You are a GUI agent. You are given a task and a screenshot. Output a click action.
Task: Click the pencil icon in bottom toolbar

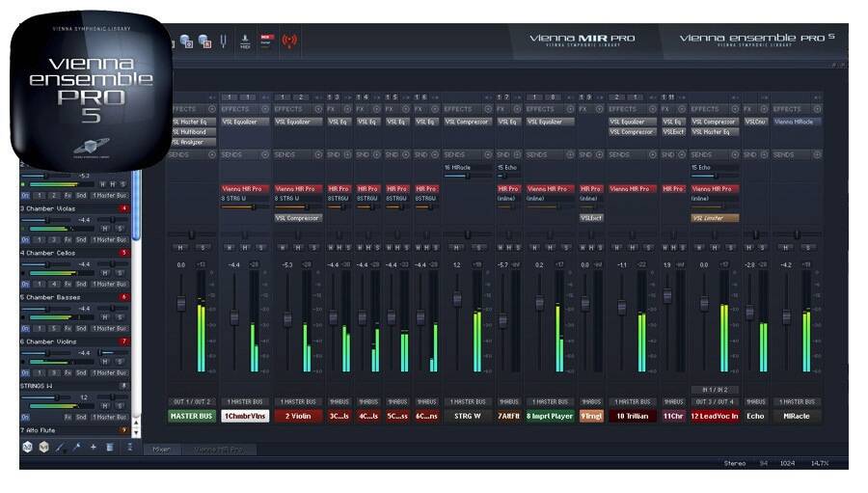[61, 447]
